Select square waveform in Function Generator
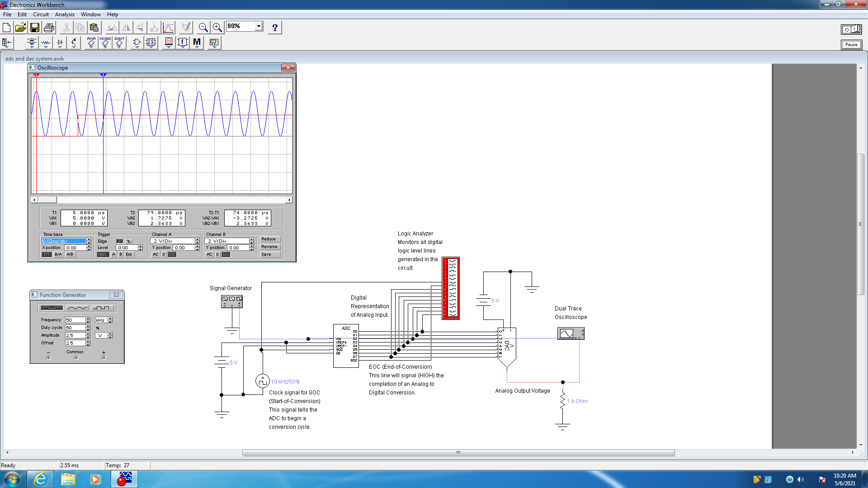The width and height of the screenshot is (868, 488). (103, 308)
